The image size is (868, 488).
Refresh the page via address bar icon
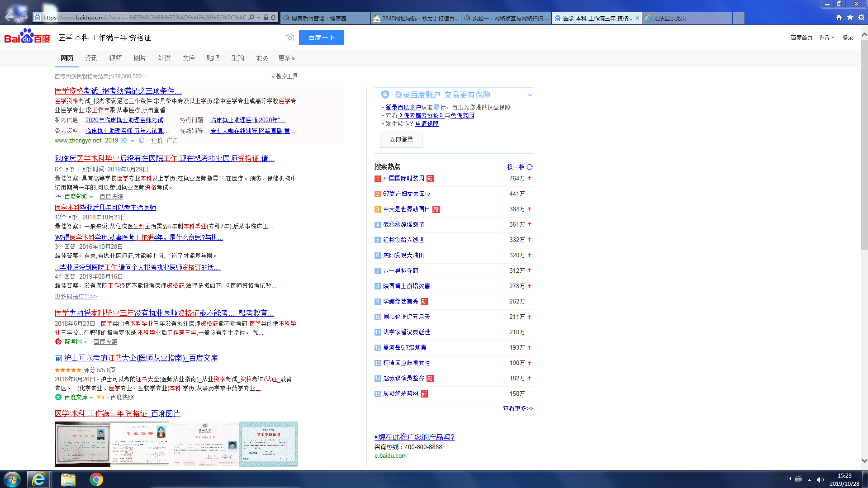(273, 17)
